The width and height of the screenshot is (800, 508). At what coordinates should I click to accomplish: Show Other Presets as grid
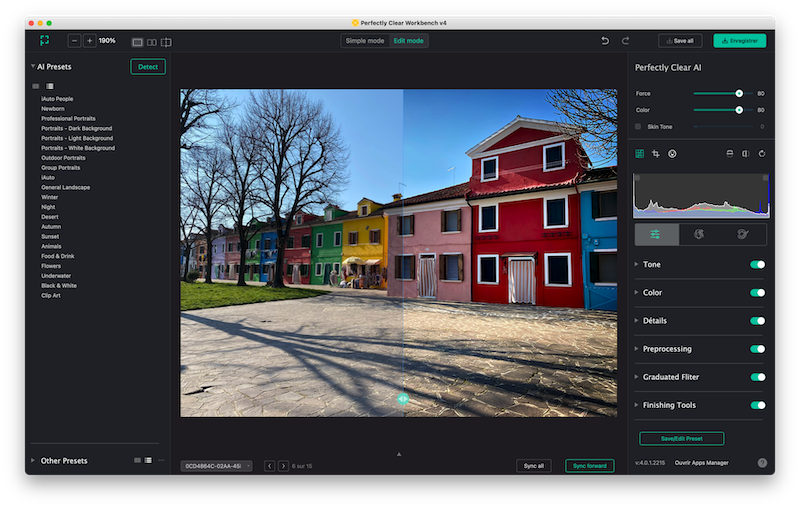click(137, 460)
